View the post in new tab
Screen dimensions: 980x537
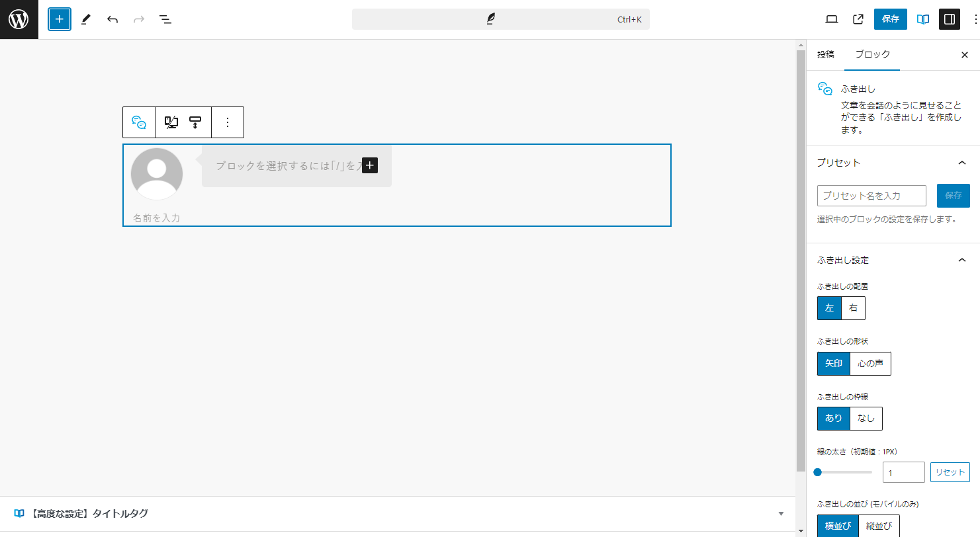(858, 19)
